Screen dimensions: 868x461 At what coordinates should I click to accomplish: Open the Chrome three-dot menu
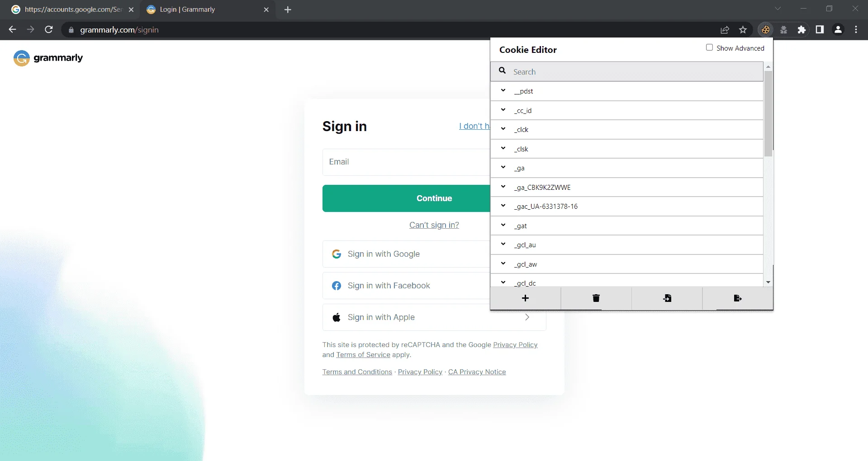(x=856, y=30)
